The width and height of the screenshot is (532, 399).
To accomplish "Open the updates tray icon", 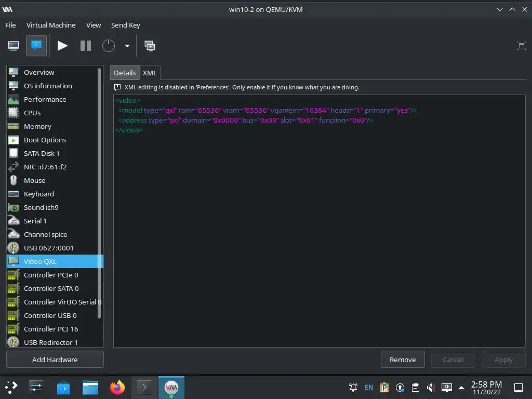I will 400,387.
